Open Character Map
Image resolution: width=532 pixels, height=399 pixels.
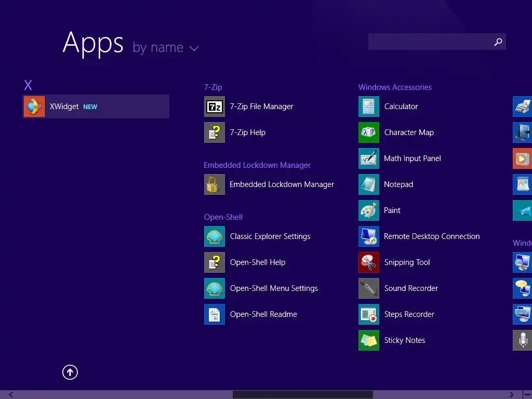[396, 132]
